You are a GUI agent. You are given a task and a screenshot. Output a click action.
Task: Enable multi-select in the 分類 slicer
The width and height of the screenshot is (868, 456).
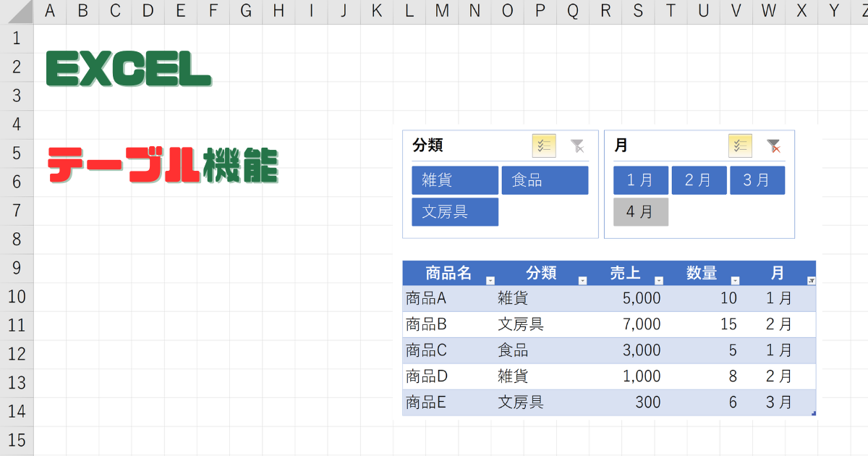[544, 145]
